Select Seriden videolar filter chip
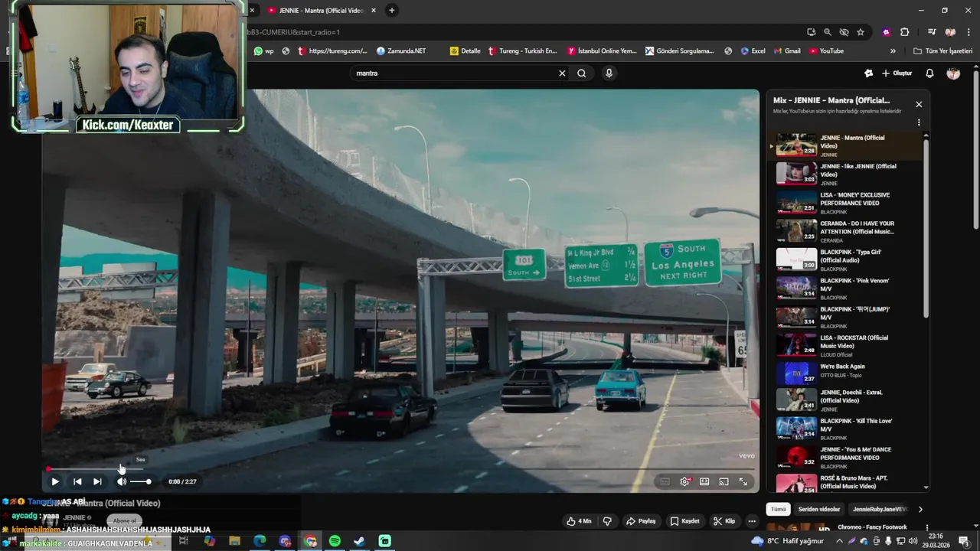The height and width of the screenshot is (551, 980). pyautogui.click(x=818, y=509)
